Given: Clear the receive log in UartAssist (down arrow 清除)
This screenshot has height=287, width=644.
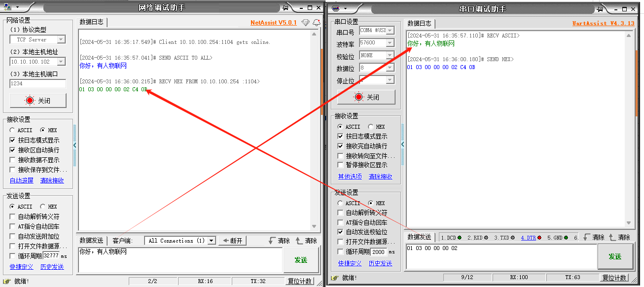Looking at the screenshot, I should click(x=593, y=237).
